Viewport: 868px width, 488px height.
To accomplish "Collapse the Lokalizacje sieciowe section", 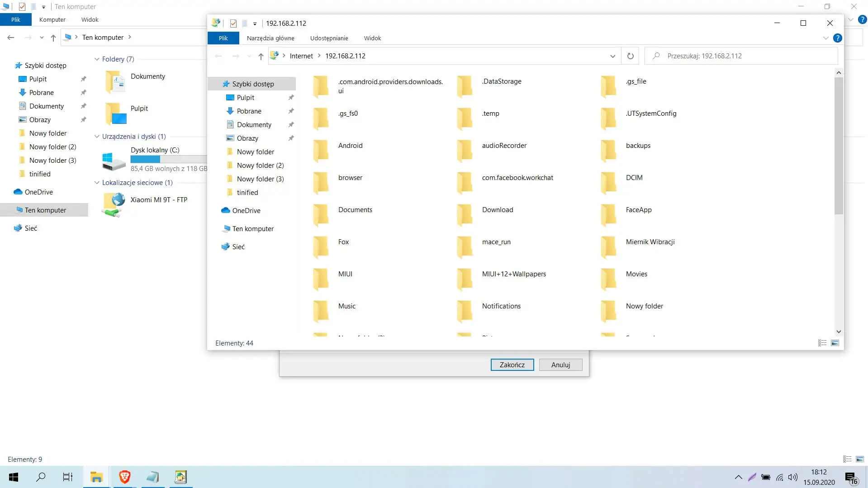I will coord(97,183).
